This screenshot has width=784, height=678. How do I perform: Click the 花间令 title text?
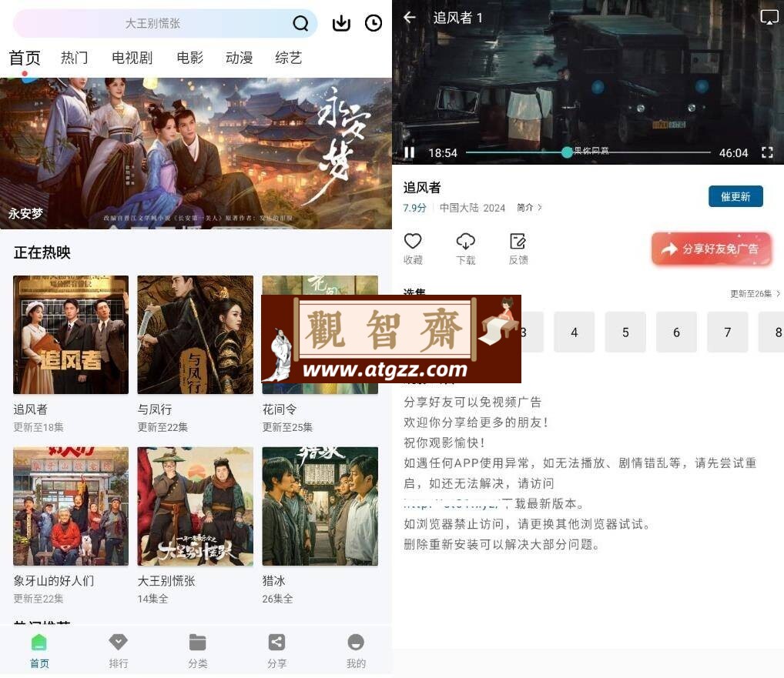point(280,409)
